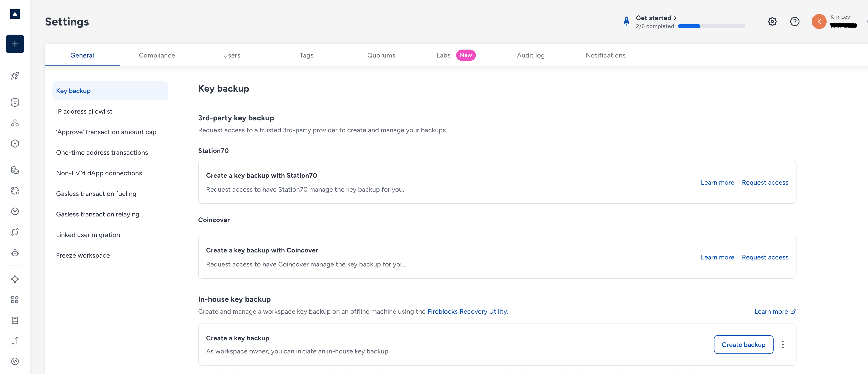868x374 pixels.
Task: Click the Station70 section label
Action: [x=213, y=151]
